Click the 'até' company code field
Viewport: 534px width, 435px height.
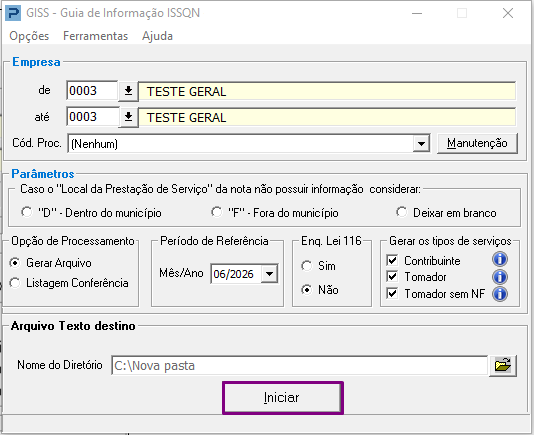point(93,117)
